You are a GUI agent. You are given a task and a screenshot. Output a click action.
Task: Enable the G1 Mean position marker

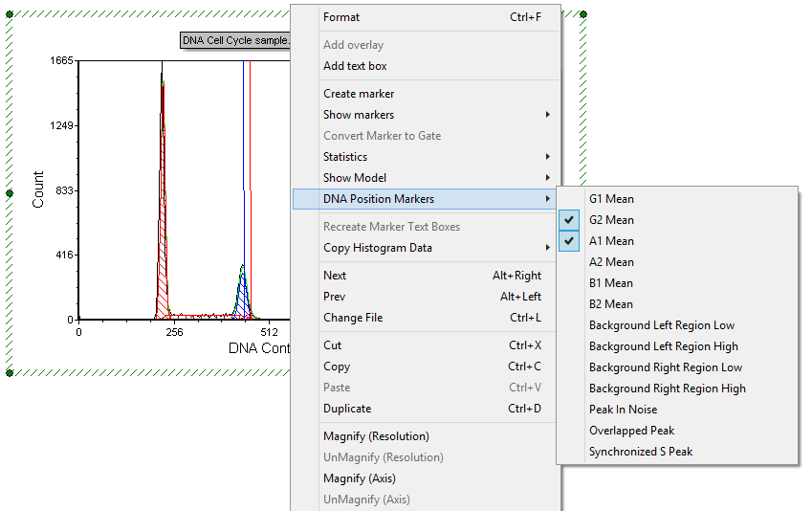click(611, 199)
